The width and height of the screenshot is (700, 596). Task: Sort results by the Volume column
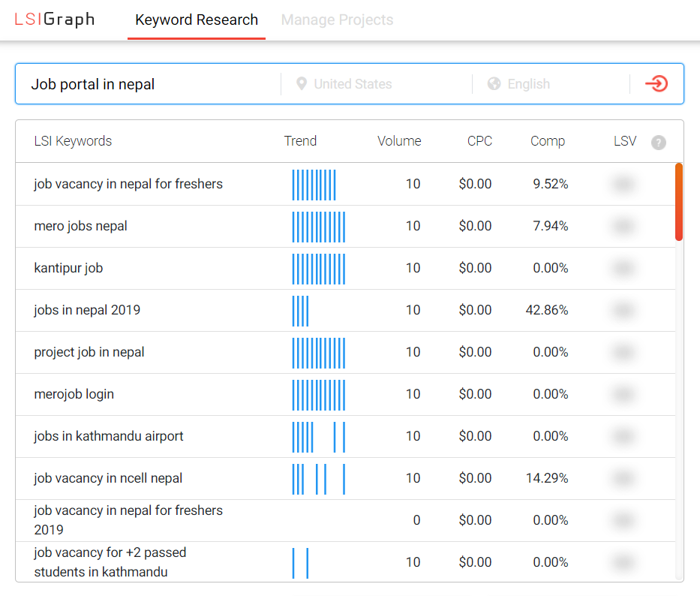click(399, 141)
